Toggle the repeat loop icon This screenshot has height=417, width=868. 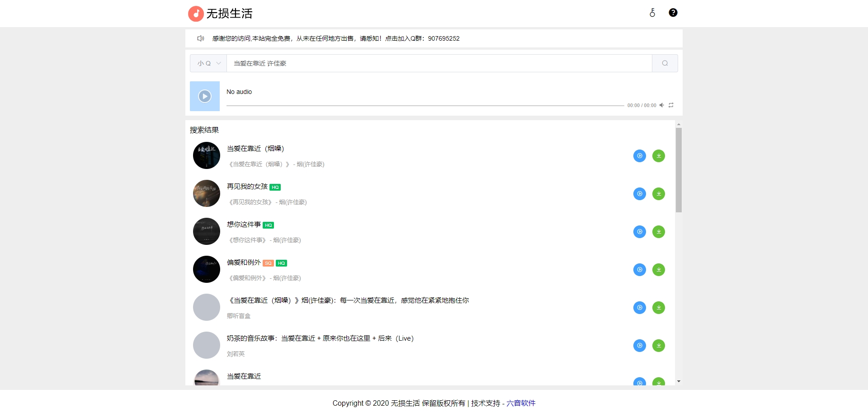click(x=670, y=105)
